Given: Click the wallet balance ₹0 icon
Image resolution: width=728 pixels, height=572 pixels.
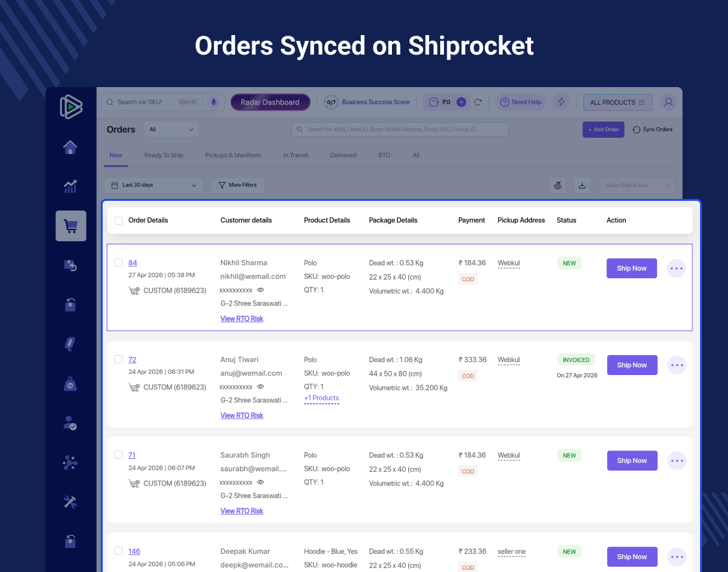Looking at the screenshot, I should (434, 102).
